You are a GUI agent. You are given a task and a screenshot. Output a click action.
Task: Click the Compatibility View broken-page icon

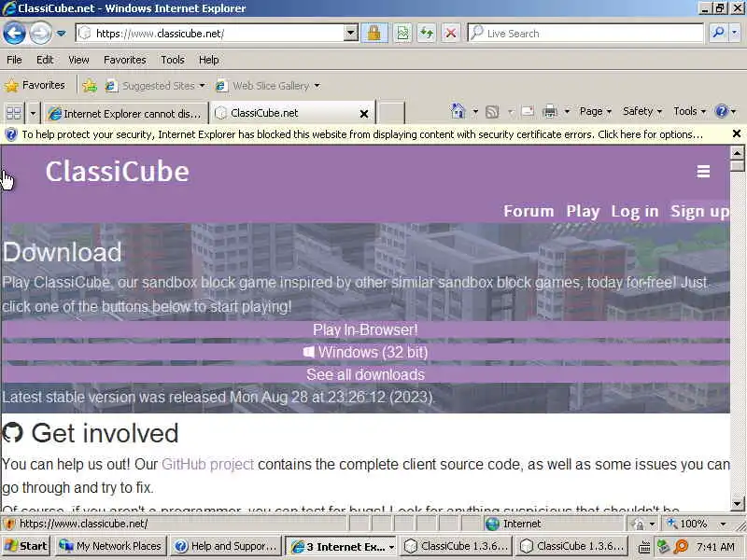click(x=402, y=34)
